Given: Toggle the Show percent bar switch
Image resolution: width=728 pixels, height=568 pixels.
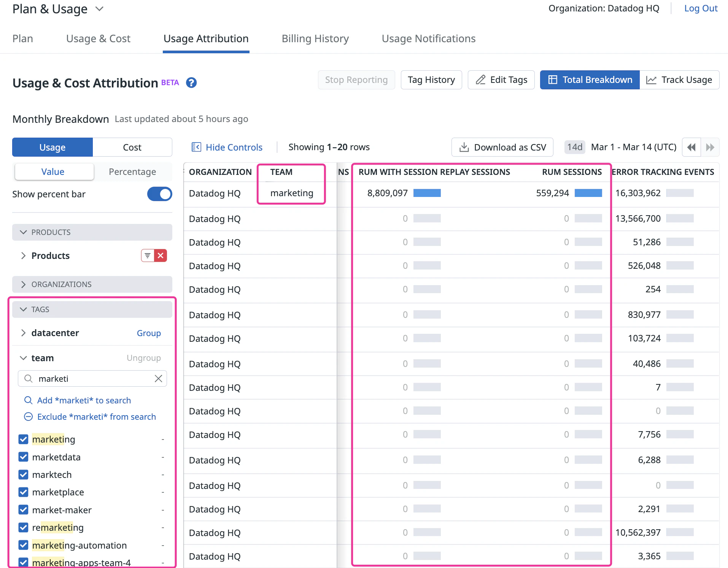Looking at the screenshot, I should 159,194.
